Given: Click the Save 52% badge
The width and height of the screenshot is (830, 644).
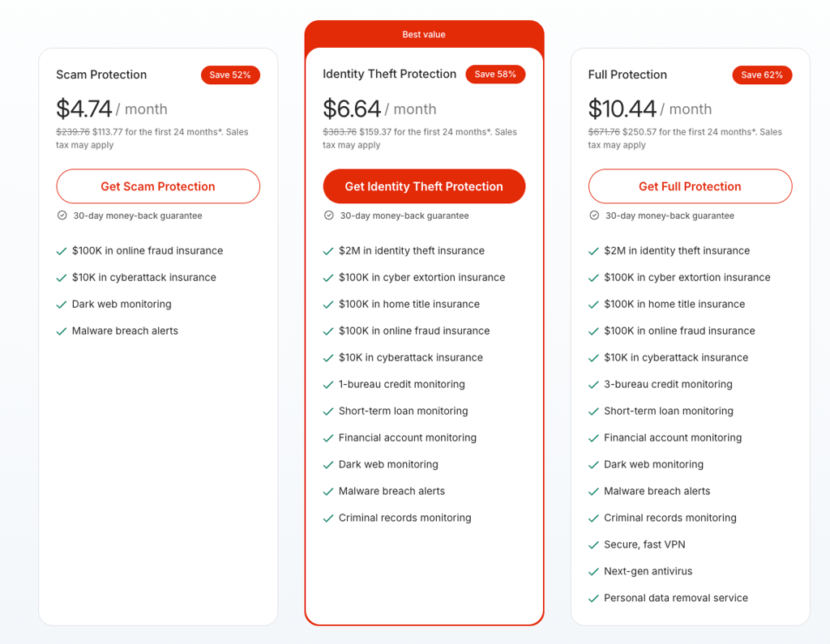Looking at the screenshot, I should coord(230,75).
